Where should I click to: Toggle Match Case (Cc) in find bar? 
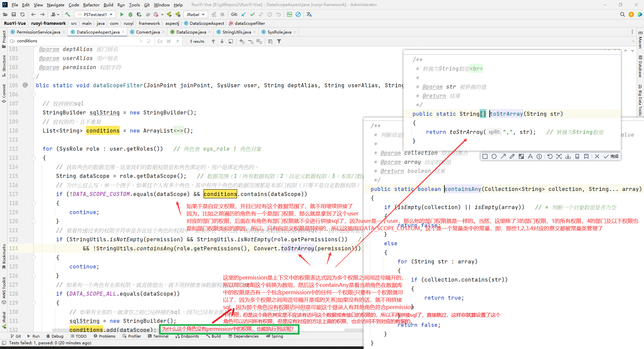click(x=160, y=41)
